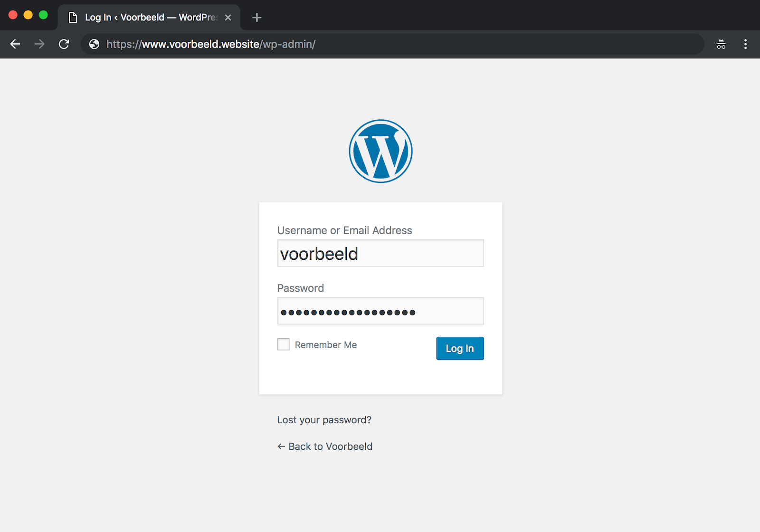This screenshot has height=532, width=760.
Task: Minimize the window with yellow button
Action: 28,15
